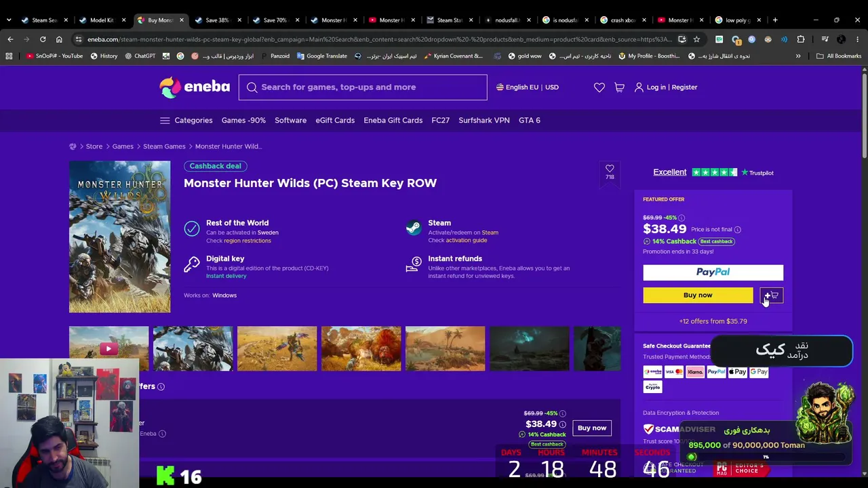This screenshot has height=488, width=868.
Task: Play the trailer video thumbnail
Action: (108, 349)
